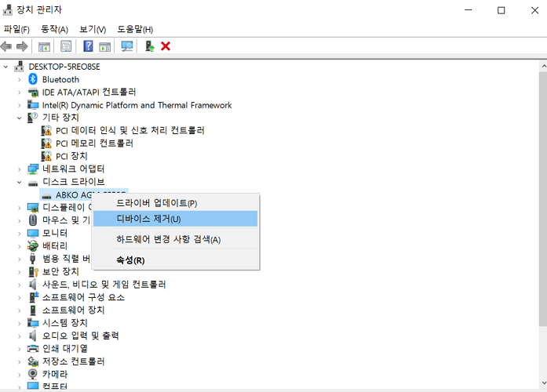The width and height of the screenshot is (547, 392).
Task: Click the 인쇄 대기열 printer icon
Action: 33,348
